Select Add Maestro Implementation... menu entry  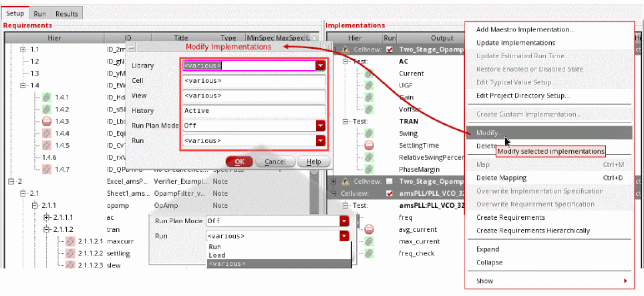525,29
